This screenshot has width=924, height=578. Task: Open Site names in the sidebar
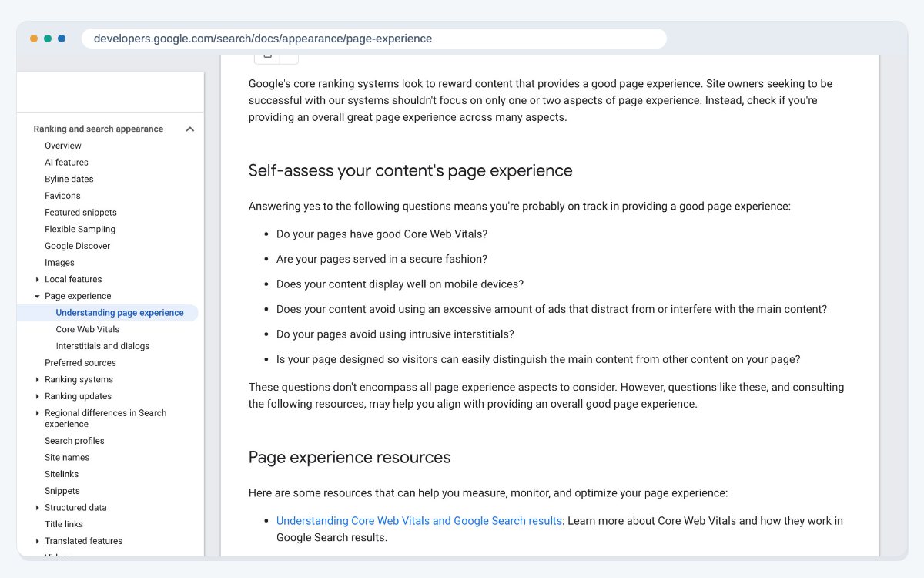pyautogui.click(x=67, y=458)
